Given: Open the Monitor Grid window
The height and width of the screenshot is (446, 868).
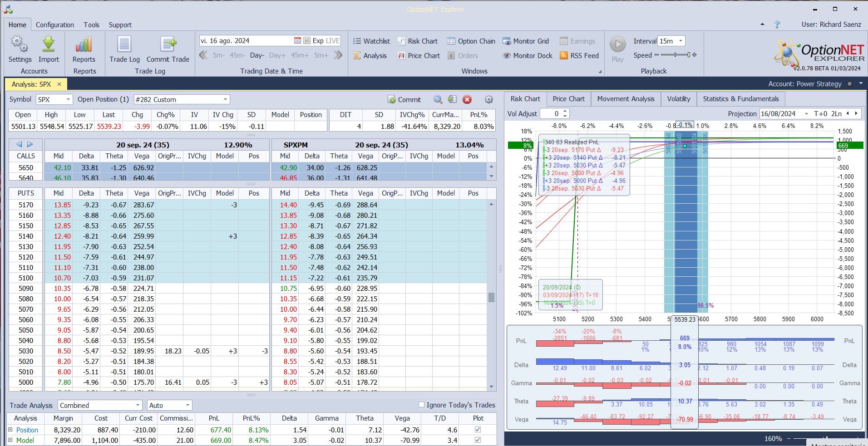Looking at the screenshot, I should (526, 41).
